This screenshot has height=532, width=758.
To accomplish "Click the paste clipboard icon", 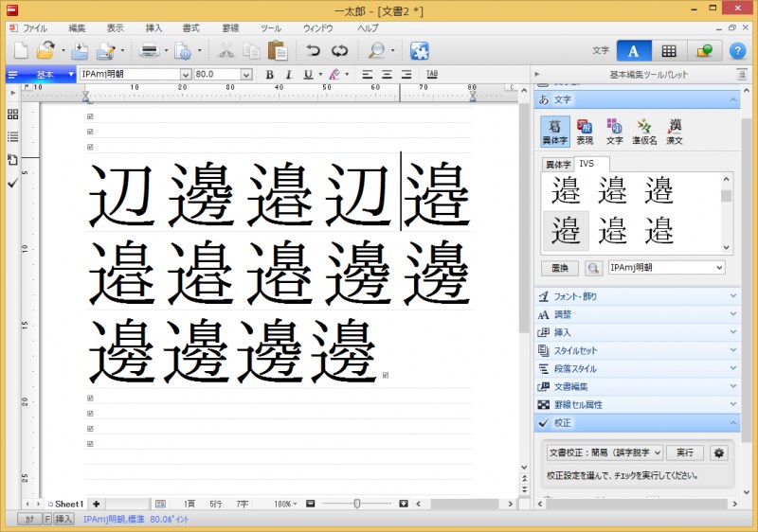I will coord(278,51).
